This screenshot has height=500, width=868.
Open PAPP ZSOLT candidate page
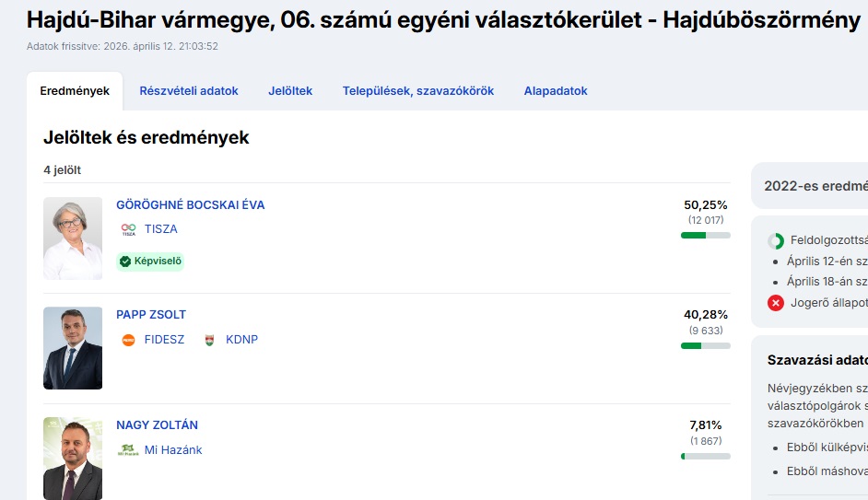[151, 315]
